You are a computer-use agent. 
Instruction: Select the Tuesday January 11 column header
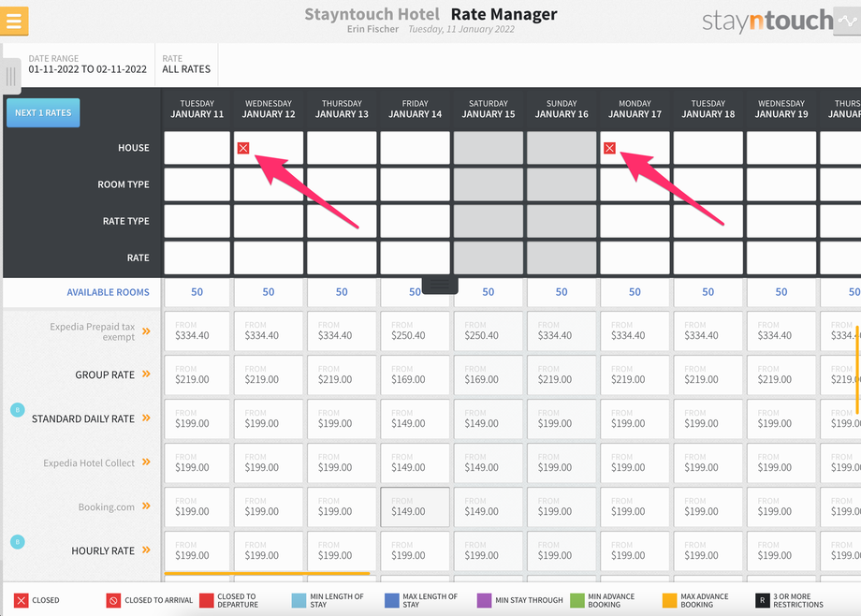pos(197,109)
